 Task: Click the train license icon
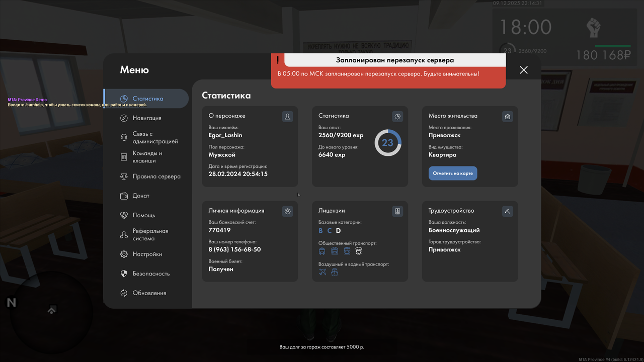pyautogui.click(x=347, y=251)
